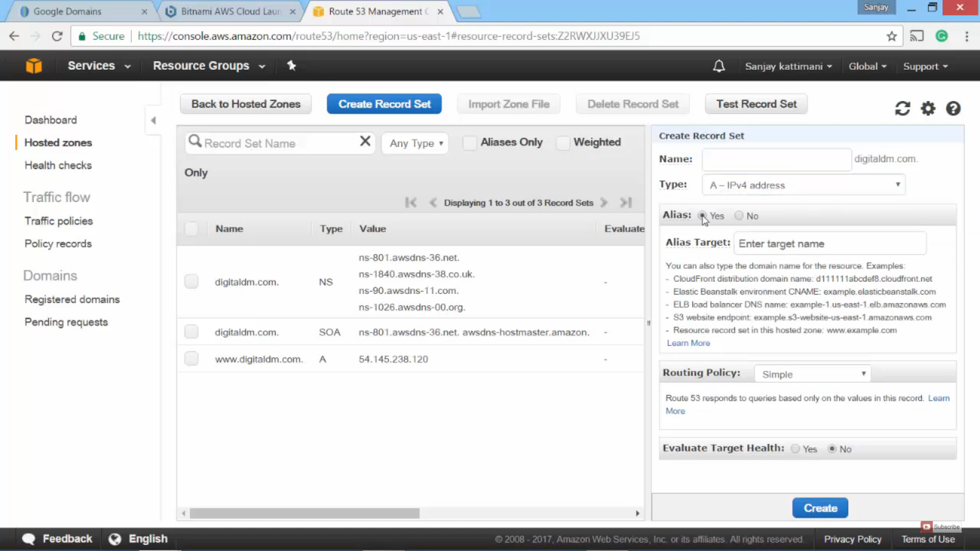Screen dimensions: 980x551
Task: Open the Services dropdown menu
Action: point(99,66)
